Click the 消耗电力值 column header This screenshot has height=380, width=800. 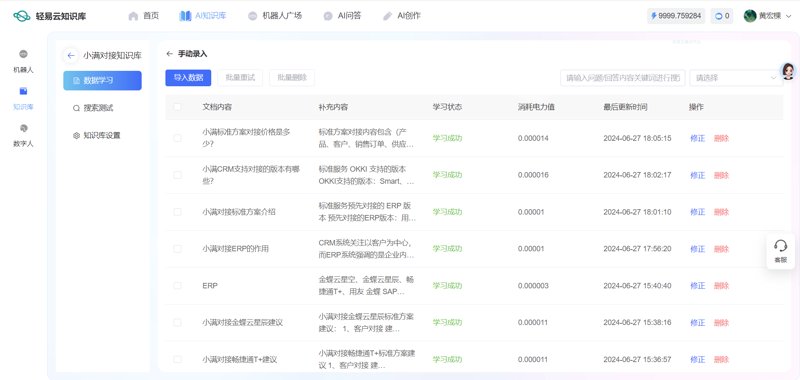tap(536, 107)
